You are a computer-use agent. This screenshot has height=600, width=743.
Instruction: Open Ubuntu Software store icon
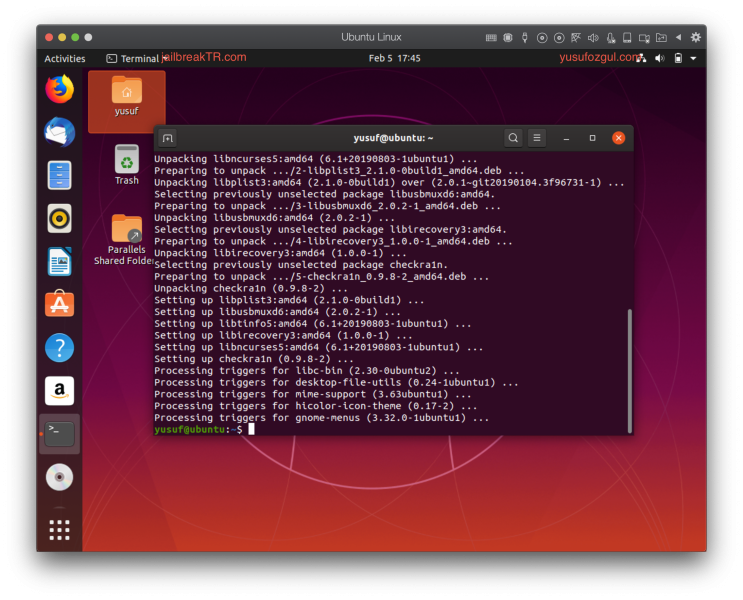click(x=59, y=304)
